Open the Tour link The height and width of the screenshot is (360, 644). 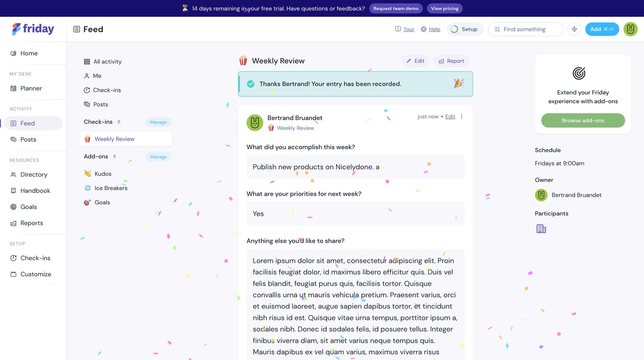408,29
